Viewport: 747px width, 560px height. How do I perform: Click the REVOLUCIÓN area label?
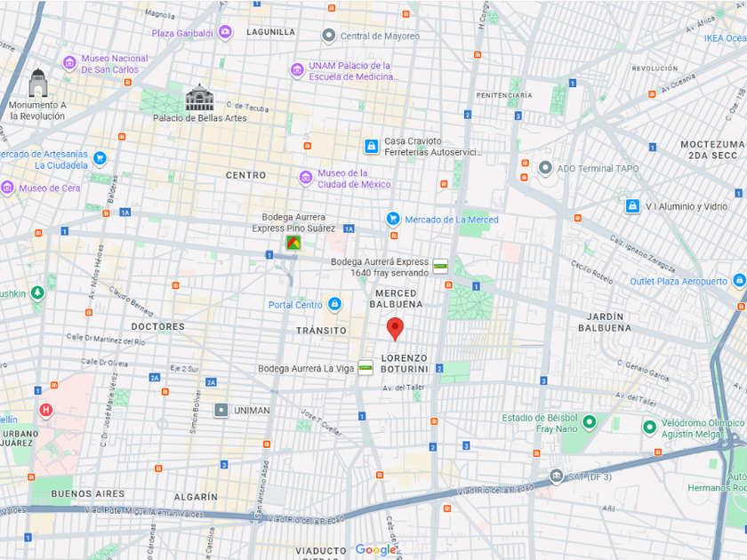click(655, 68)
